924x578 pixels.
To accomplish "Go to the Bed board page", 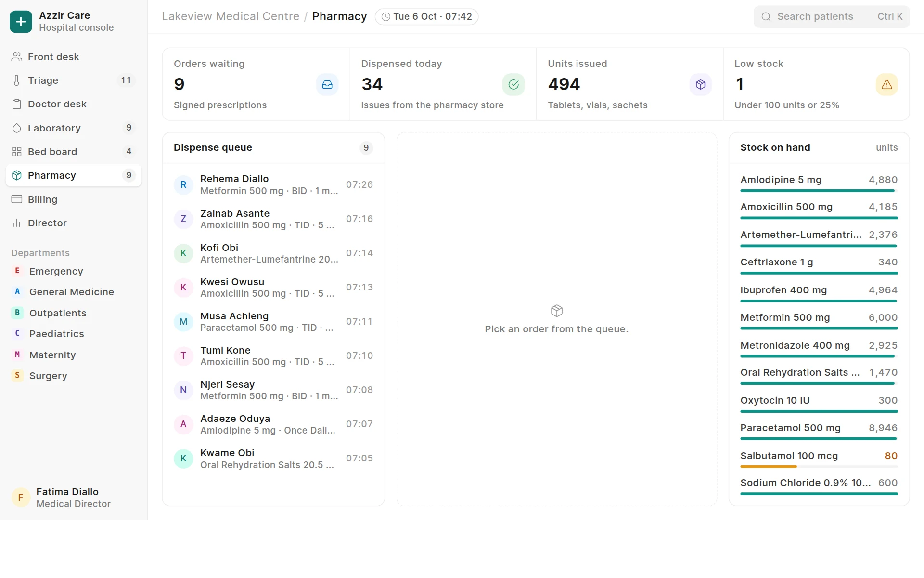I will click(x=74, y=152).
